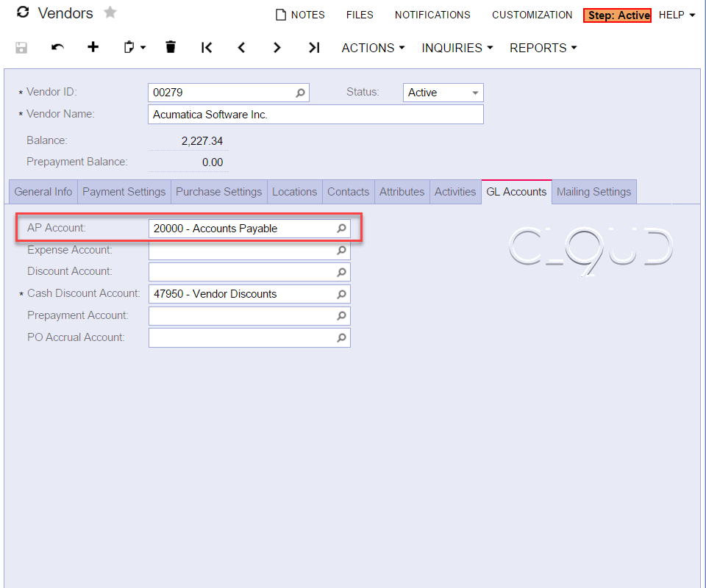Viewport: 706px width, 588px height.
Task: Click the Save disk icon
Action: [x=21, y=48]
